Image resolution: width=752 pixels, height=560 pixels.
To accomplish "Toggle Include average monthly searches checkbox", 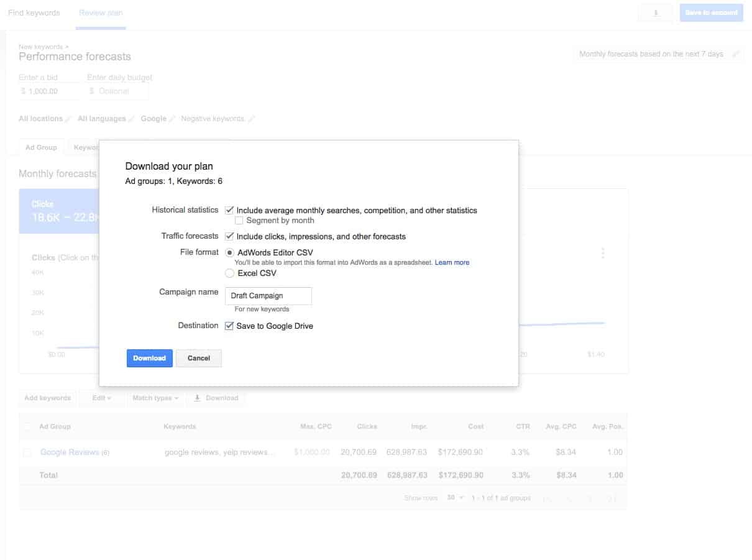I will (x=229, y=210).
